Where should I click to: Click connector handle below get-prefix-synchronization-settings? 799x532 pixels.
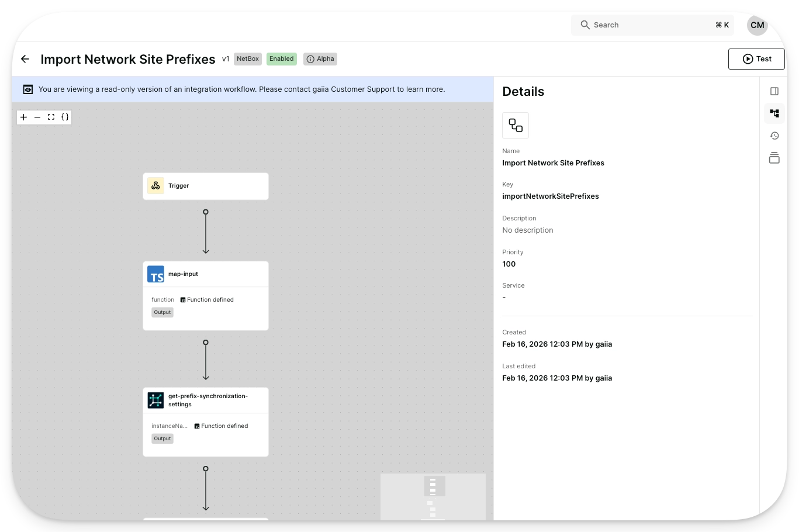click(x=206, y=469)
